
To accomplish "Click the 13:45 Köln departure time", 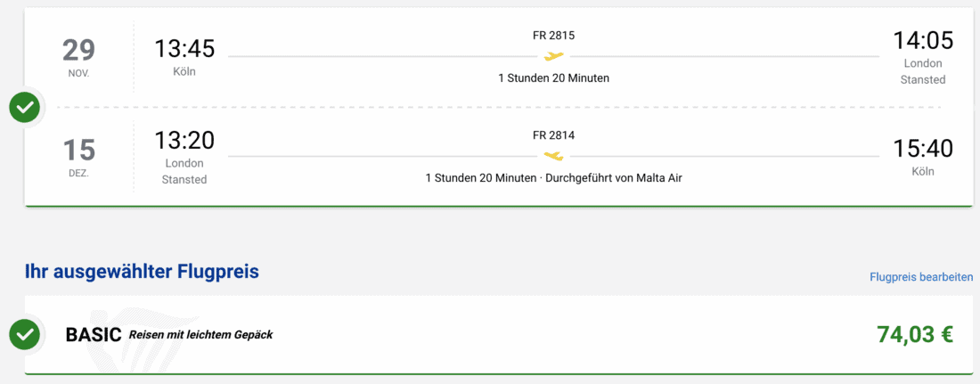I will pyautogui.click(x=184, y=48).
